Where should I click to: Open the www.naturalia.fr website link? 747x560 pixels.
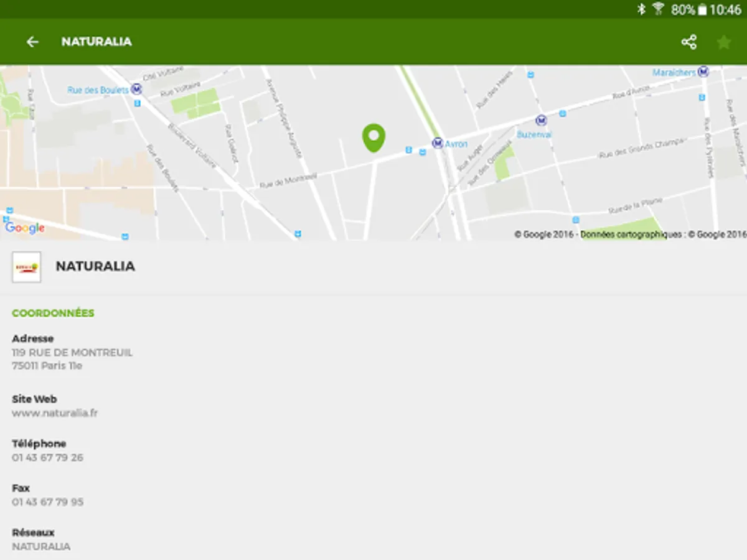(x=55, y=413)
